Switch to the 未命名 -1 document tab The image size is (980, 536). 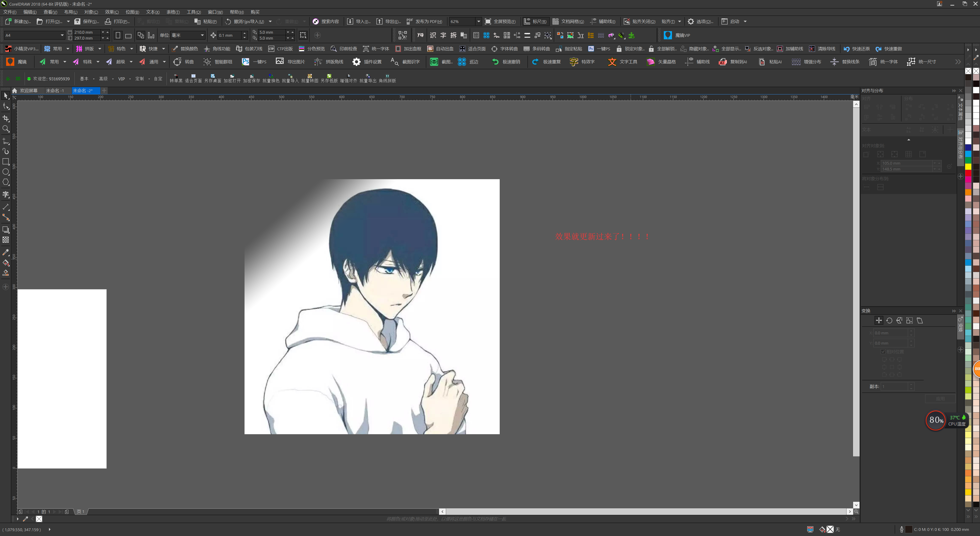(55, 91)
